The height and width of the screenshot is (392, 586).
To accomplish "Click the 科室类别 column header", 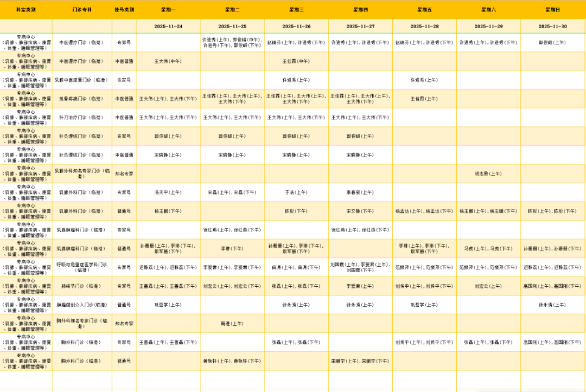I will [x=26, y=10].
